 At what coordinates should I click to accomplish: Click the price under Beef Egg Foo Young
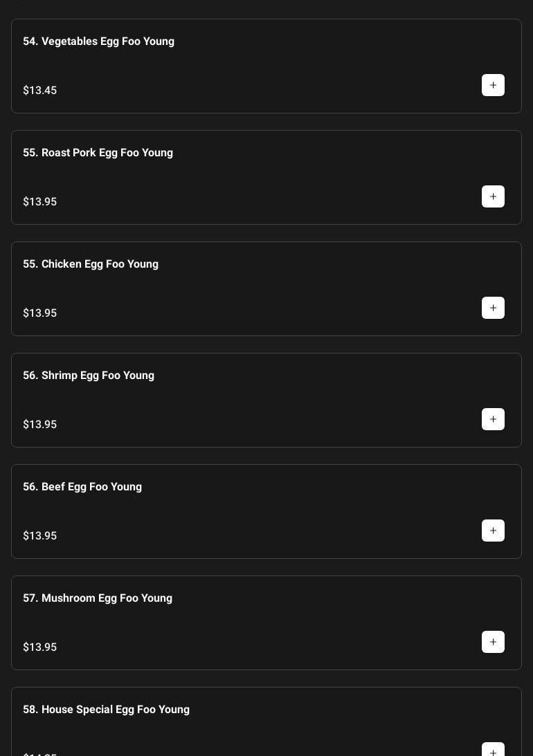click(x=40, y=536)
